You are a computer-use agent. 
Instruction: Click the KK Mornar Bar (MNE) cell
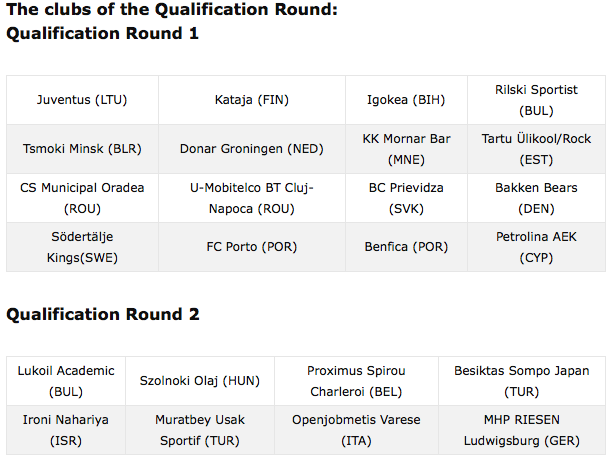click(x=406, y=149)
